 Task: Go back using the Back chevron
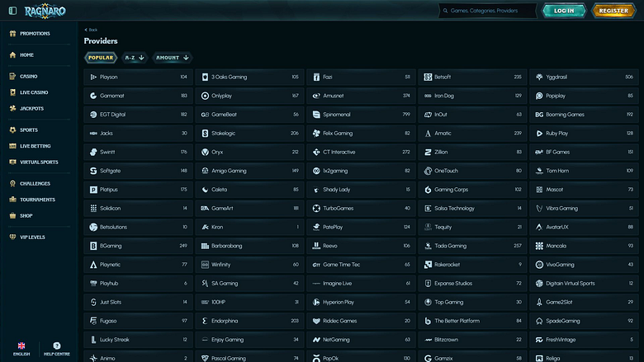86,30
